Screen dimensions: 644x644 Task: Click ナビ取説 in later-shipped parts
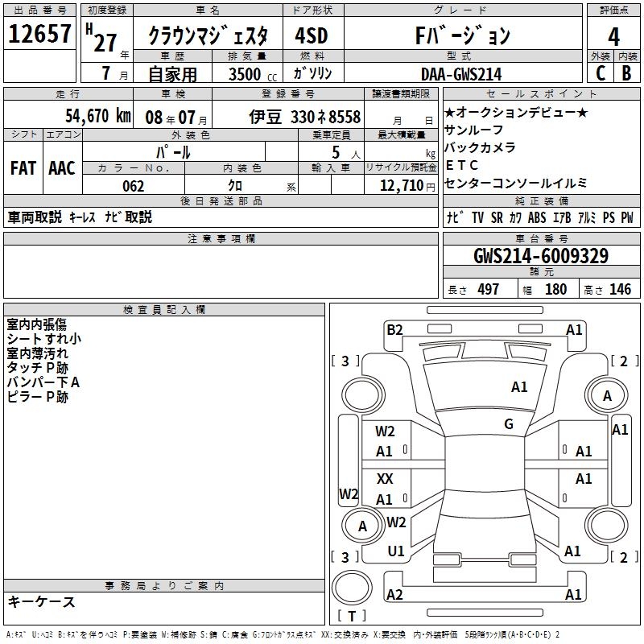click(x=128, y=217)
